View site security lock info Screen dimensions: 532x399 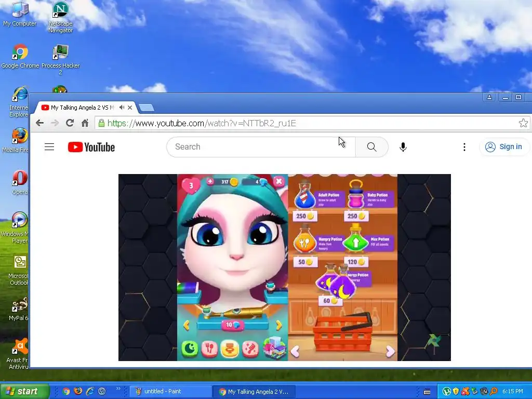tap(101, 123)
